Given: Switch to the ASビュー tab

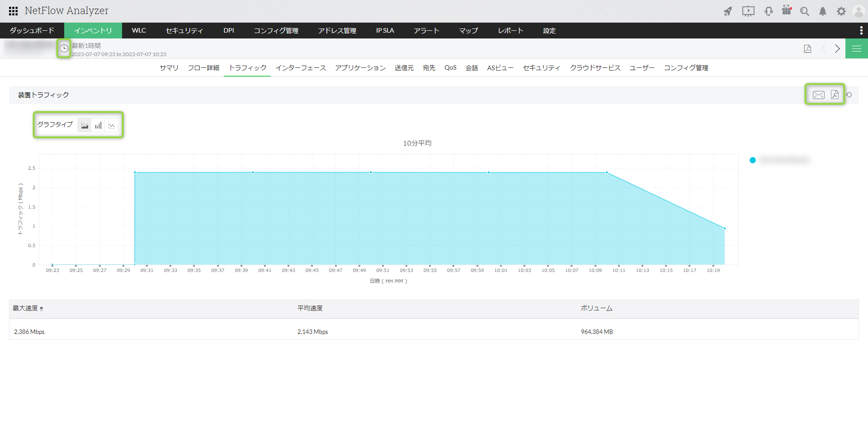Looking at the screenshot, I should click(500, 68).
